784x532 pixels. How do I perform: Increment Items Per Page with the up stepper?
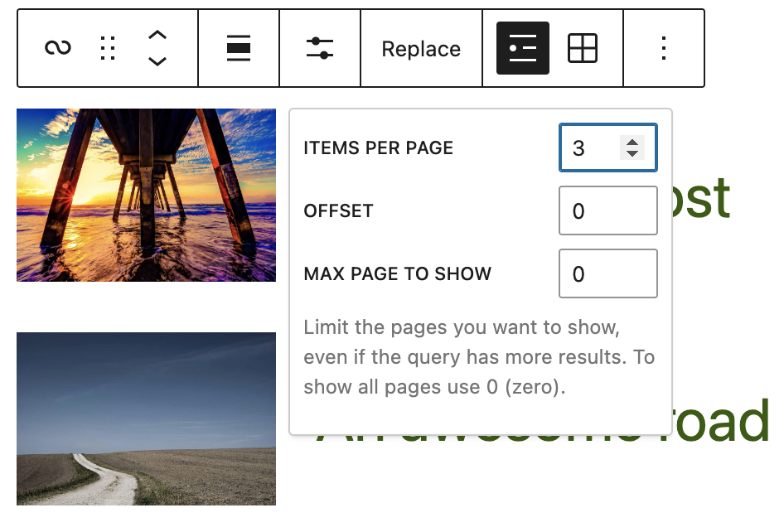632,141
